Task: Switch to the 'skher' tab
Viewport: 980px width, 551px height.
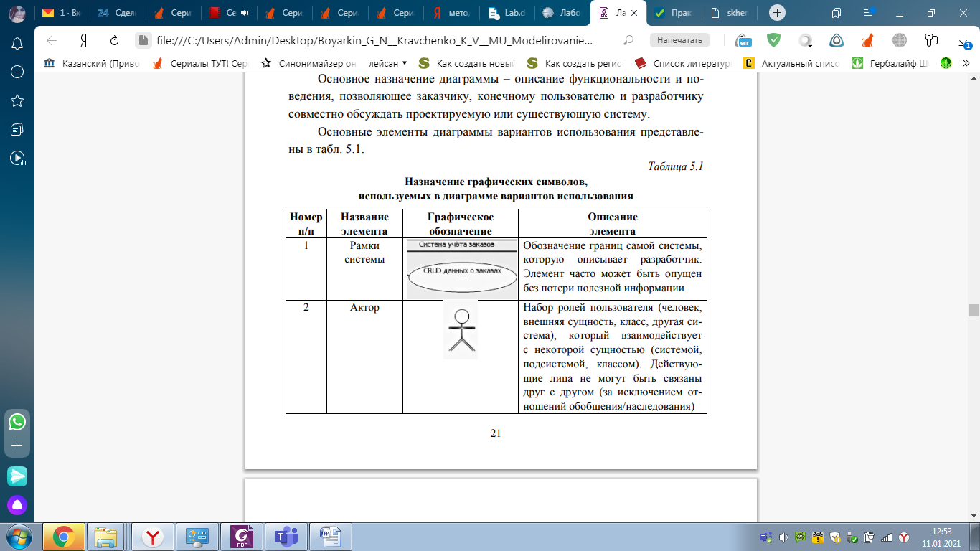Action: point(730,12)
